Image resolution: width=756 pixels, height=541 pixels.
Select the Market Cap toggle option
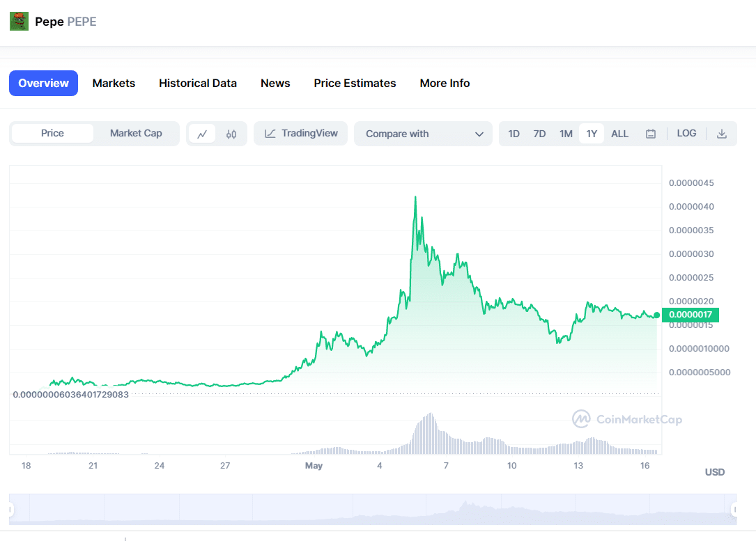136,134
